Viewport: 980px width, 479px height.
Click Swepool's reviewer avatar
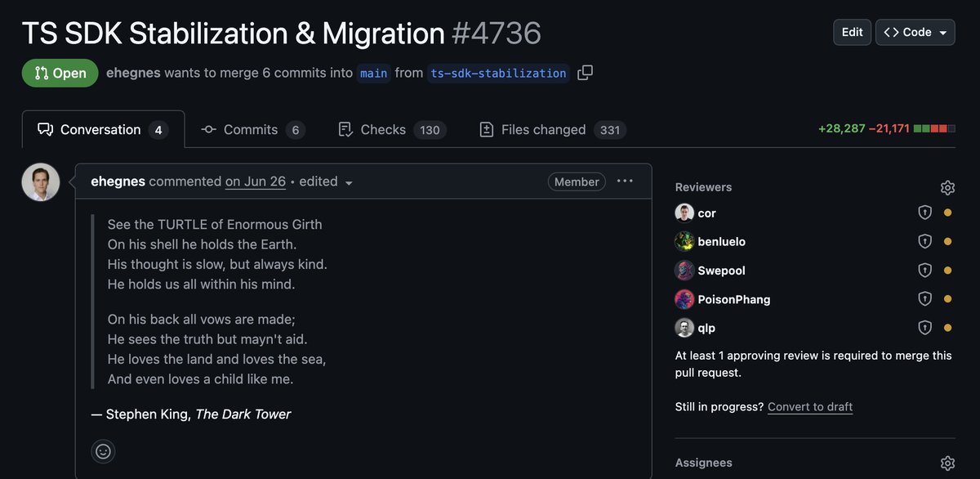point(684,271)
